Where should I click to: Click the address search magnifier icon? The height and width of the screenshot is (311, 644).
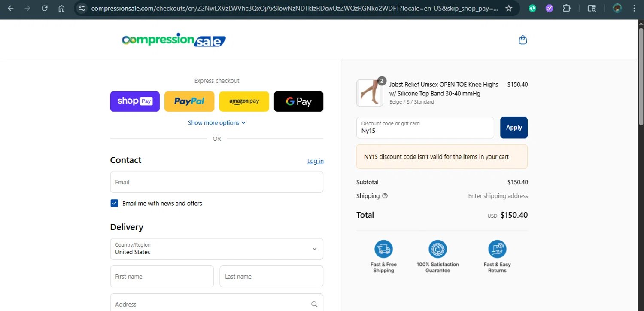click(314, 304)
